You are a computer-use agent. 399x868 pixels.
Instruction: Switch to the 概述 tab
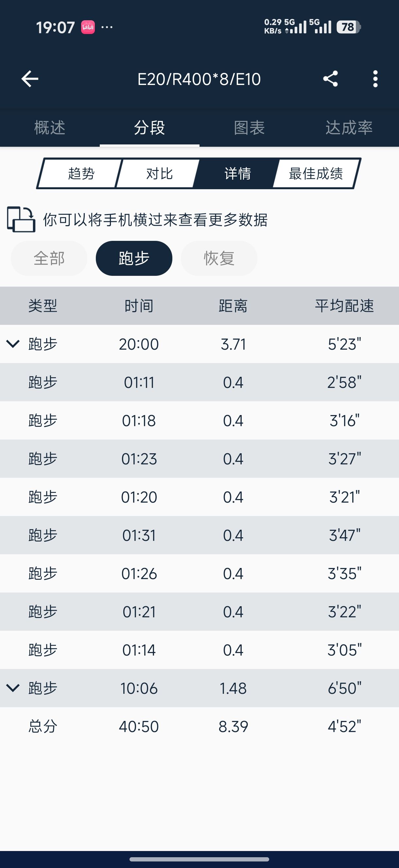tap(50, 128)
